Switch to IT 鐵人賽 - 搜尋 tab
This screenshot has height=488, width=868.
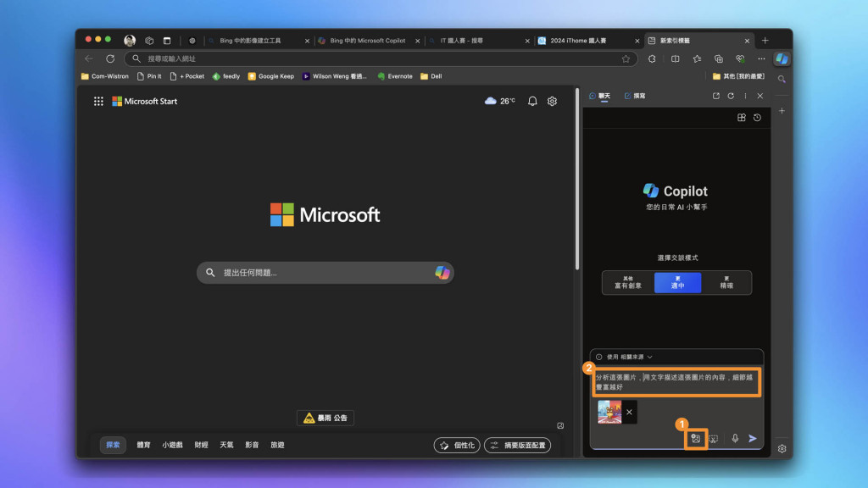point(479,41)
